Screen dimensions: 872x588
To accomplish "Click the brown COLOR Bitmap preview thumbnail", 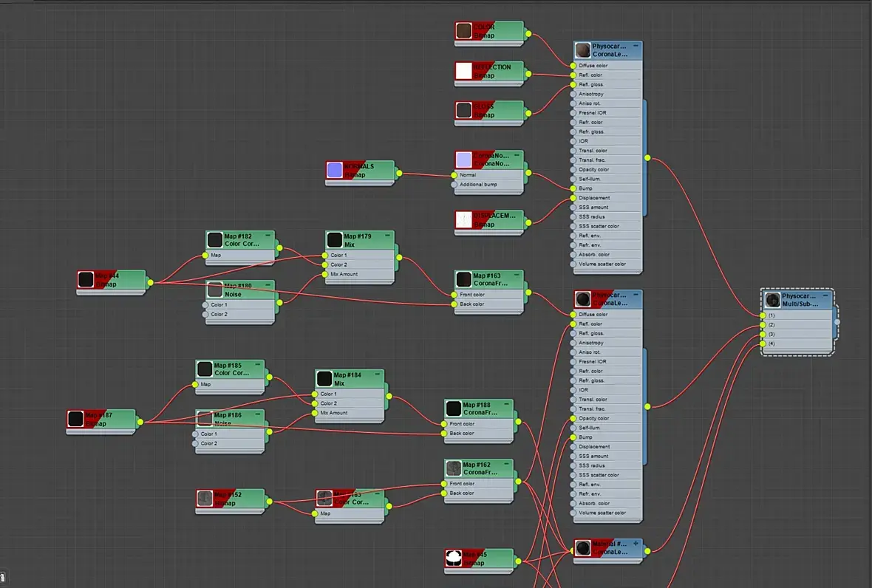I will click(464, 30).
